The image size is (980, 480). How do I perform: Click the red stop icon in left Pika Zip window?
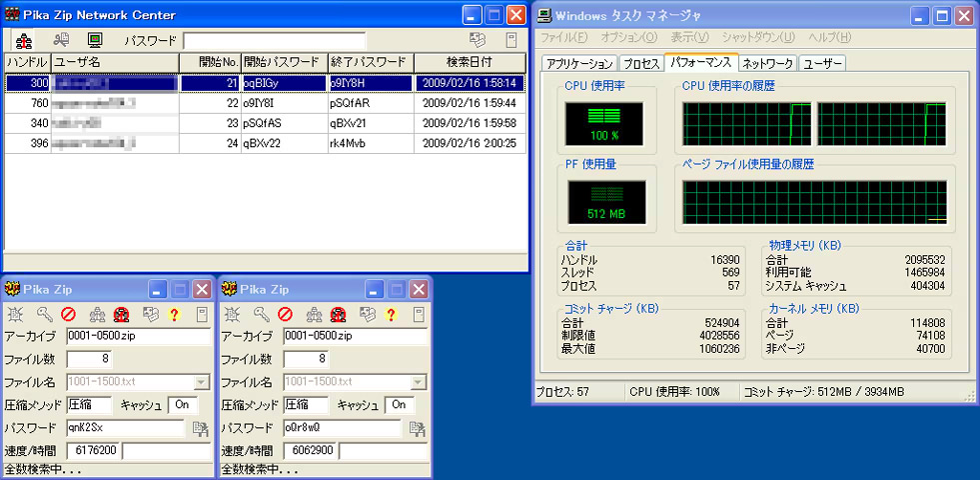coord(68,315)
